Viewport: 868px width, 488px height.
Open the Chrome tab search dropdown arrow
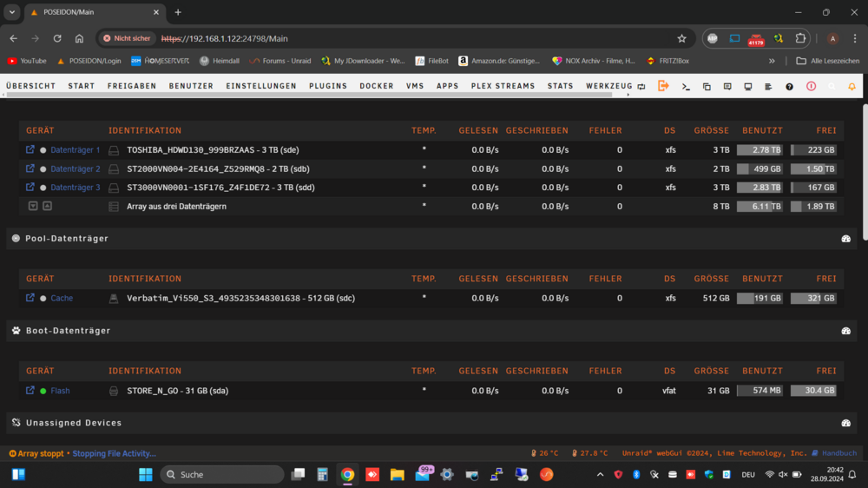tap(11, 11)
